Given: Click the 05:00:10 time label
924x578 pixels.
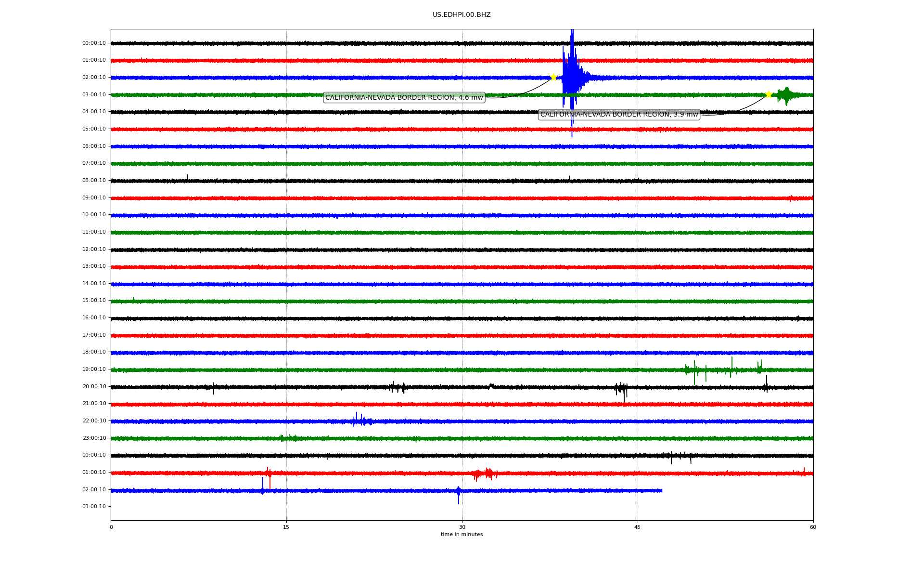Looking at the screenshot, I should pyautogui.click(x=94, y=129).
